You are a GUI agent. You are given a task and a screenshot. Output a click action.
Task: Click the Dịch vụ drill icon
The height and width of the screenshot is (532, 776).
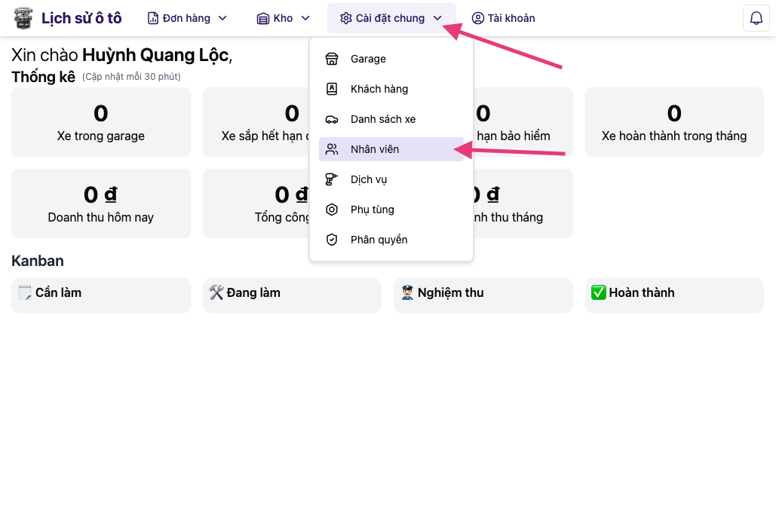332,179
